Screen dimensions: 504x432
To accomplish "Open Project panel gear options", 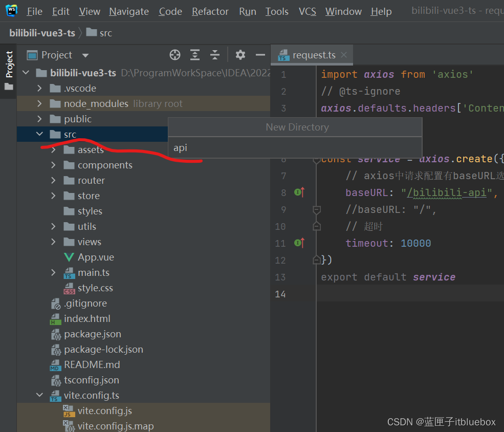I will [x=240, y=55].
